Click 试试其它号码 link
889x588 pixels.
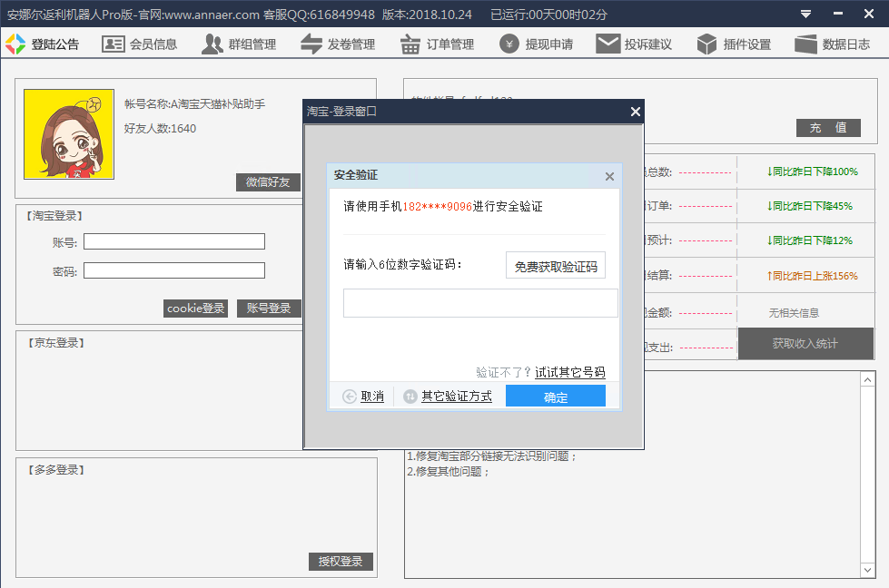pyautogui.click(x=569, y=372)
